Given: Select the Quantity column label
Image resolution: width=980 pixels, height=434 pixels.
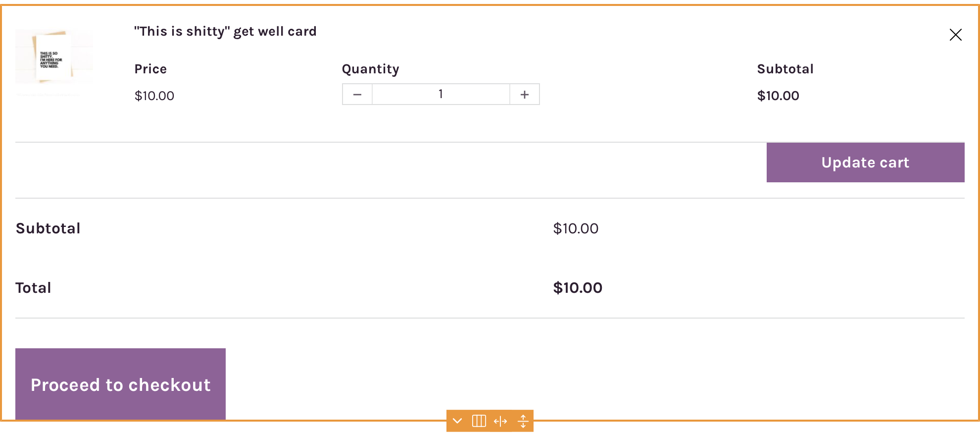Looking at the screenshot, I should pyautogui.click(x=370, y=69).
